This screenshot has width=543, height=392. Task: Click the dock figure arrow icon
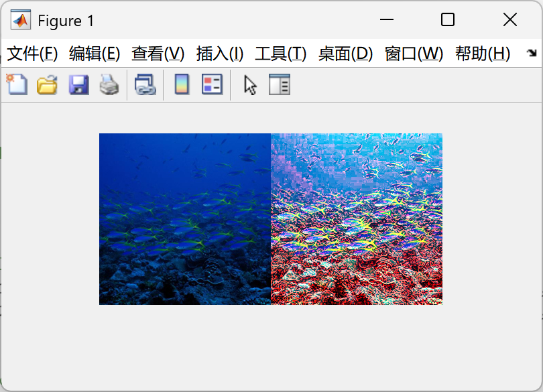coord(532,53)
